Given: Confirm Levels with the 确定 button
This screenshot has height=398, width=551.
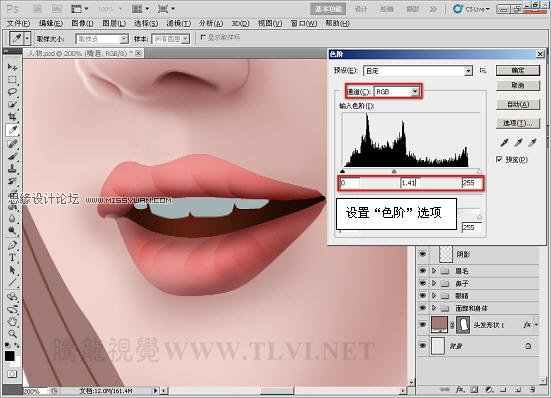Looking at the screenshot, I should tap(518, 71).
